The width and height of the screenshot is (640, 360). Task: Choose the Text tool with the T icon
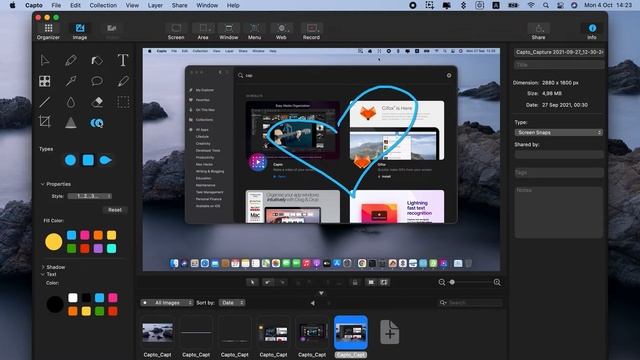point(122,60)
